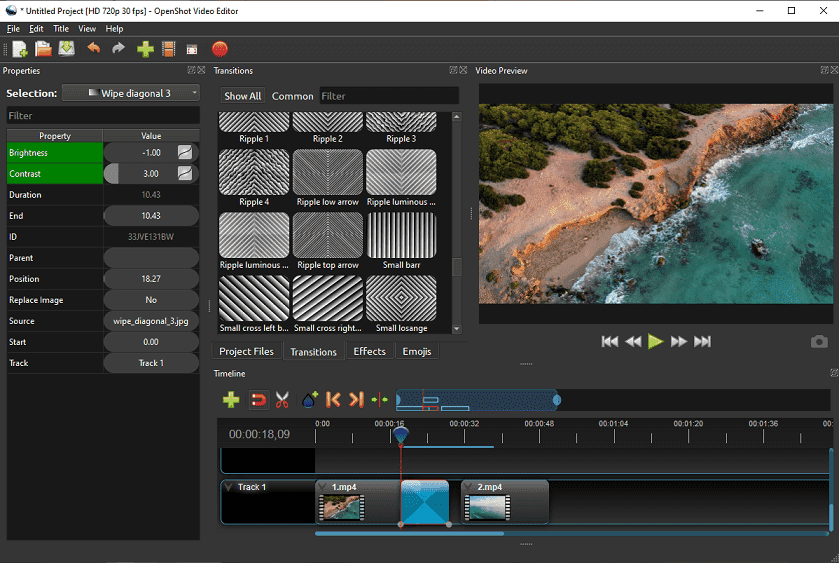
Task: Open Contrast keyframe curve icon
Action: [185, 173]
